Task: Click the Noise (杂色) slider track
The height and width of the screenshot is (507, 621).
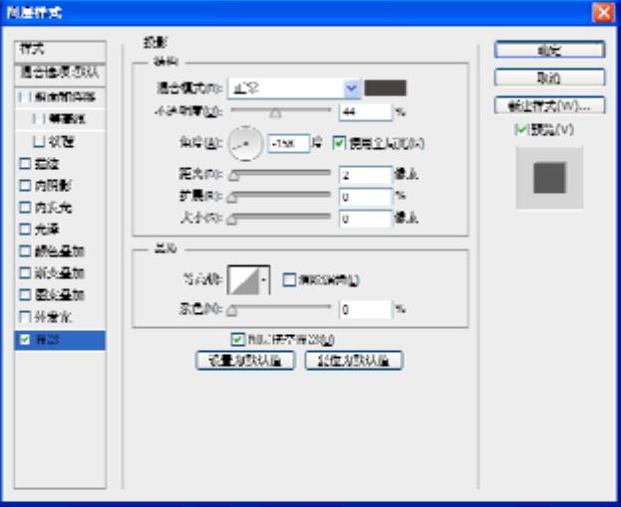Action: point(281,307)
